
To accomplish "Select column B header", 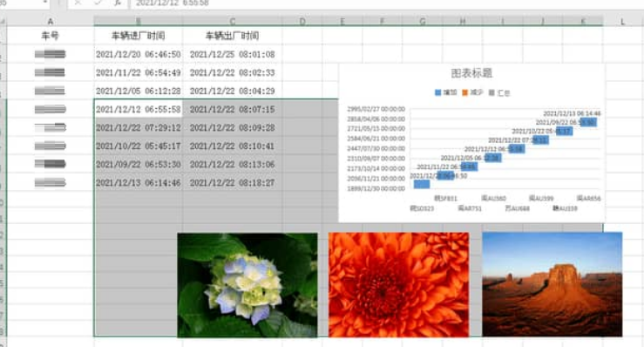I will [138, 21].
